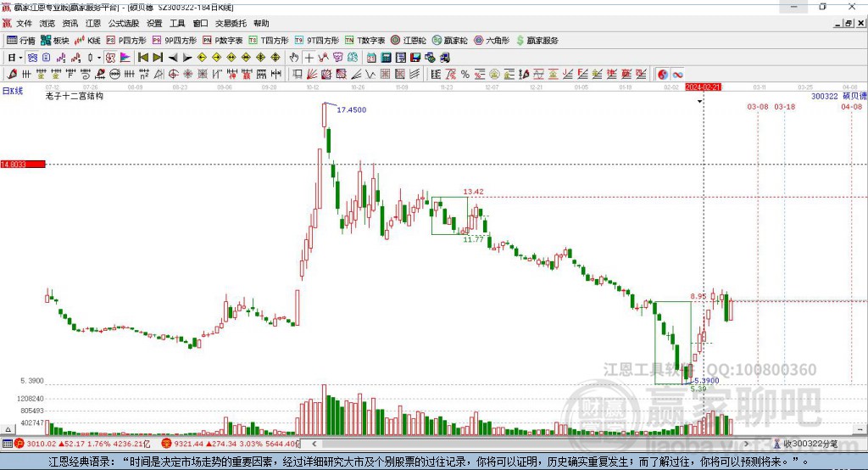The height and width of the screenshot is (470, 868).
Task: Click the up-triangle button beside the volume panel
Action: tap(8, 429)
